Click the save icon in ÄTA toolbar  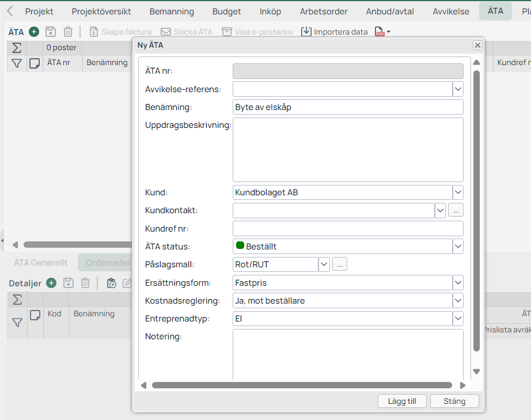[x=51, y=32]
